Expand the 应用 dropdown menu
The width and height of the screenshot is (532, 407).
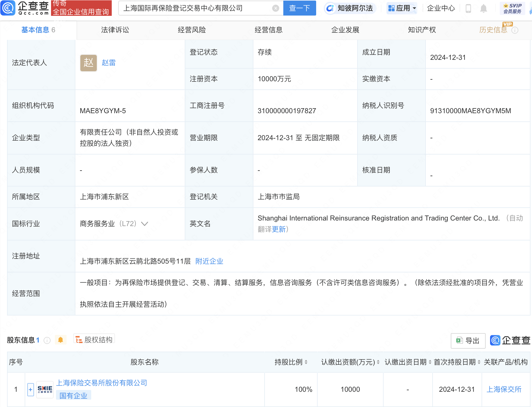point(402,8)
